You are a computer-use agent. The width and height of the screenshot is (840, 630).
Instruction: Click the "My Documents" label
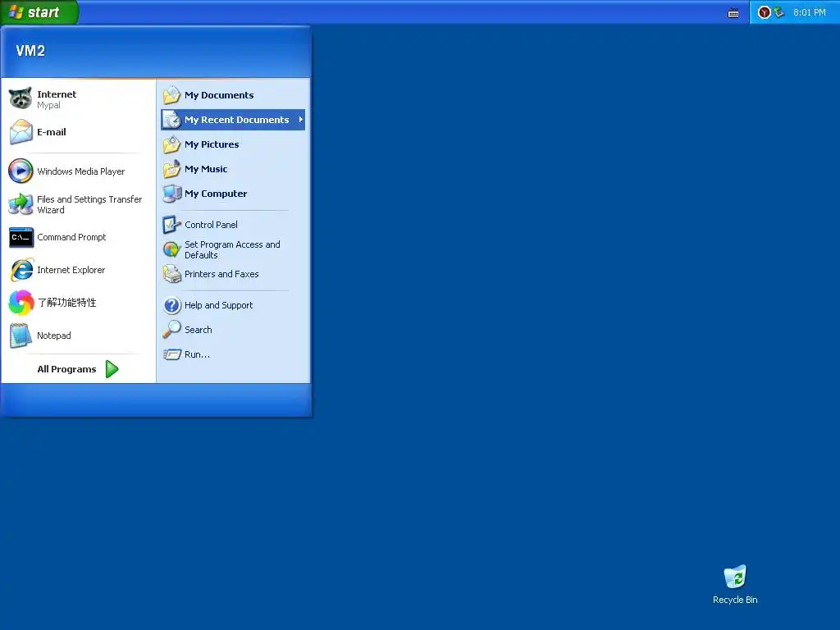point(219,95)
